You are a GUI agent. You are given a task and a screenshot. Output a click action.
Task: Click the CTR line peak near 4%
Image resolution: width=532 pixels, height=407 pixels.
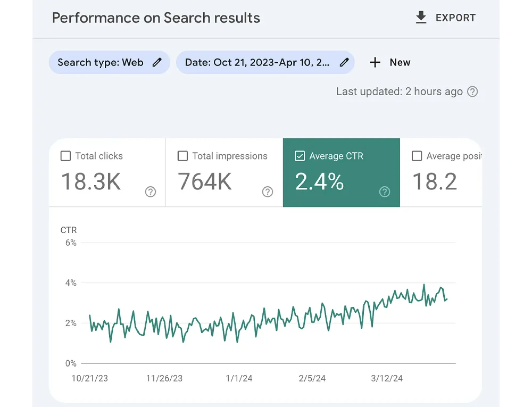[424, 285]
